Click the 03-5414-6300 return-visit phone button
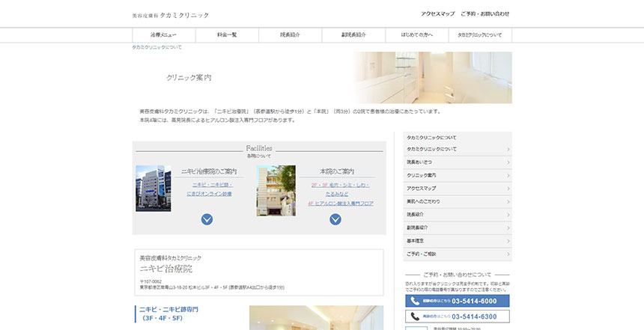Screen dimensions: 644x330 pyautogui.click(x=458, y=317)
